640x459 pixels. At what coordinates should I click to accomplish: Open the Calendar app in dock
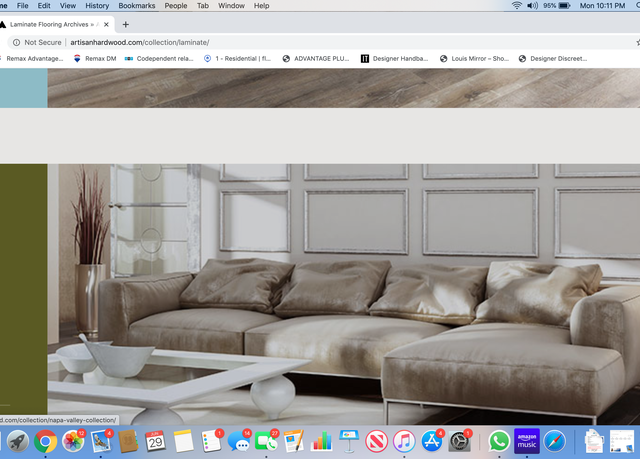click(156, 441)
